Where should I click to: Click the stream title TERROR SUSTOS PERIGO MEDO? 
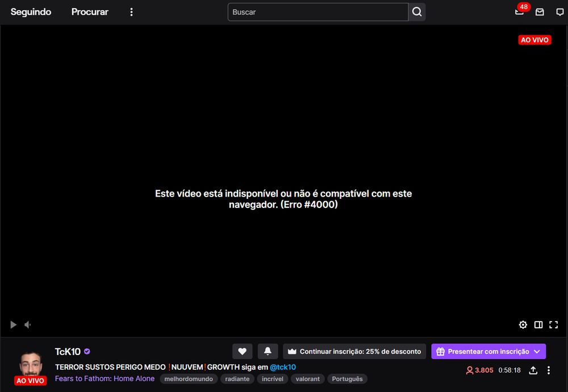[x=110, y=367]
